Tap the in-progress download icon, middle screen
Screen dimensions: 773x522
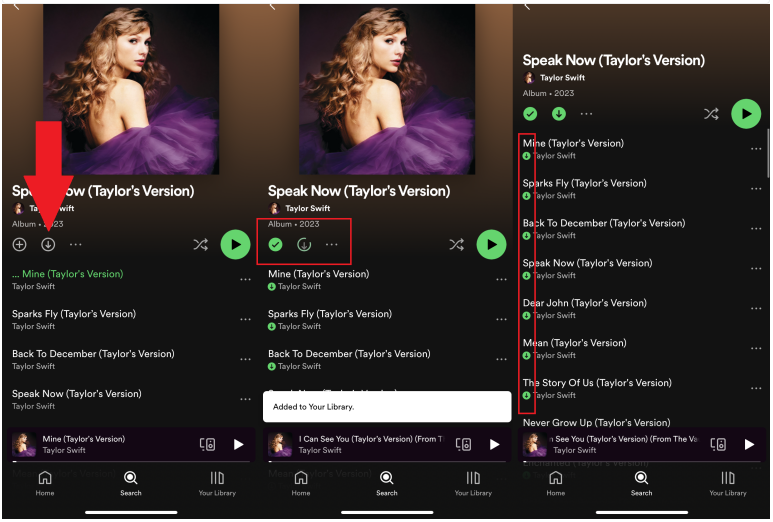304,244
